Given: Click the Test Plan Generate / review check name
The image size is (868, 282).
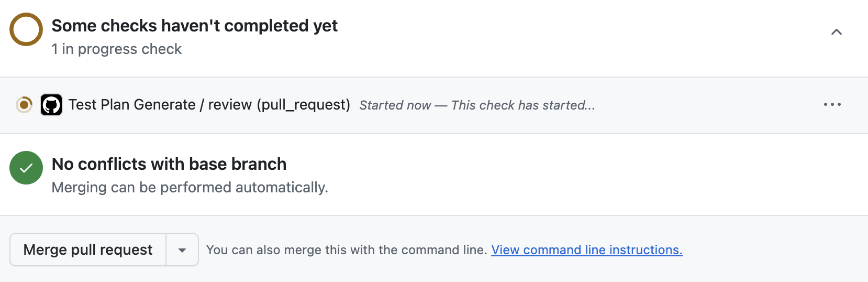Looking at the screenshot, I should [x=132, y=105].
